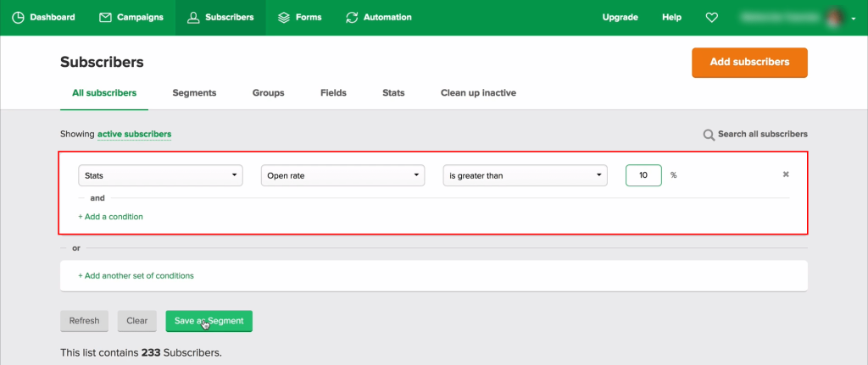This screenshot has height=365, width=868.
Task: Open the Forms section in the navigation bar
Action: point(300,17)
